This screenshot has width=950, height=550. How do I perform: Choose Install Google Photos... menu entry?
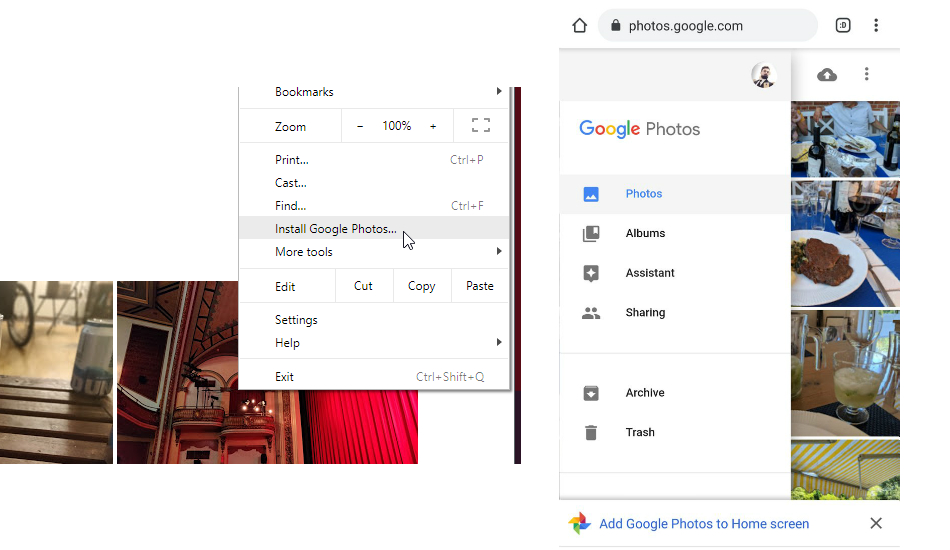pyautogui.click(x=374, y=228)
